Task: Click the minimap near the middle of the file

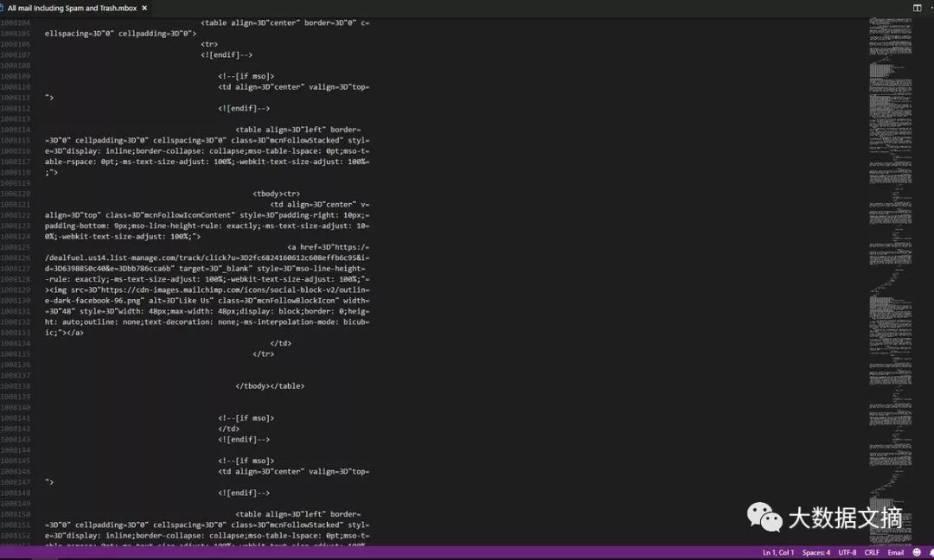Action: point(890,280)
